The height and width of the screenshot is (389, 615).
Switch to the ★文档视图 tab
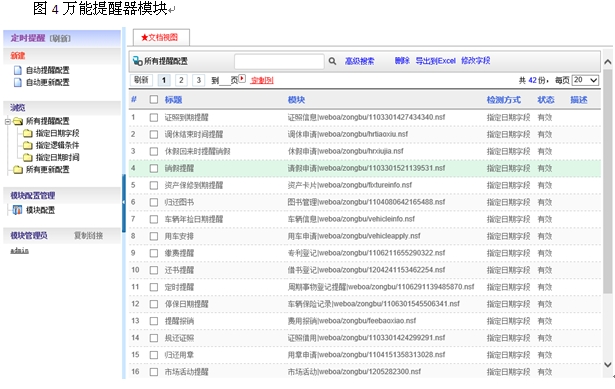(161, 38)
